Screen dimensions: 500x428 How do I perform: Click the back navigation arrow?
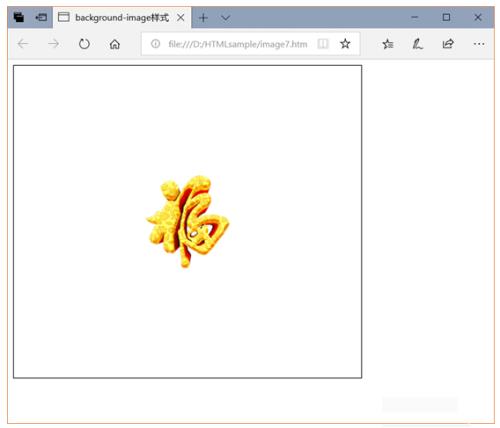[x=23, y=44]
